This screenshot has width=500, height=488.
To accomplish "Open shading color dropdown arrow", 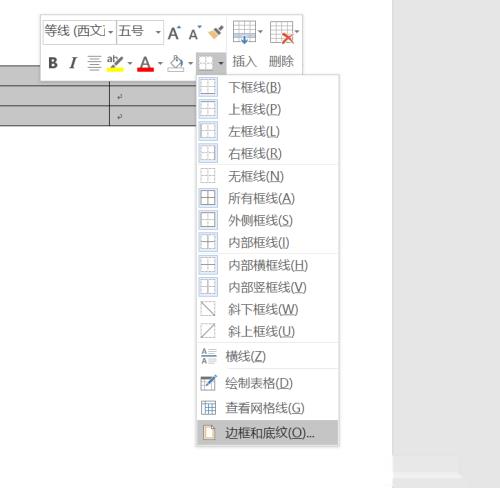I will coord(190,63).
